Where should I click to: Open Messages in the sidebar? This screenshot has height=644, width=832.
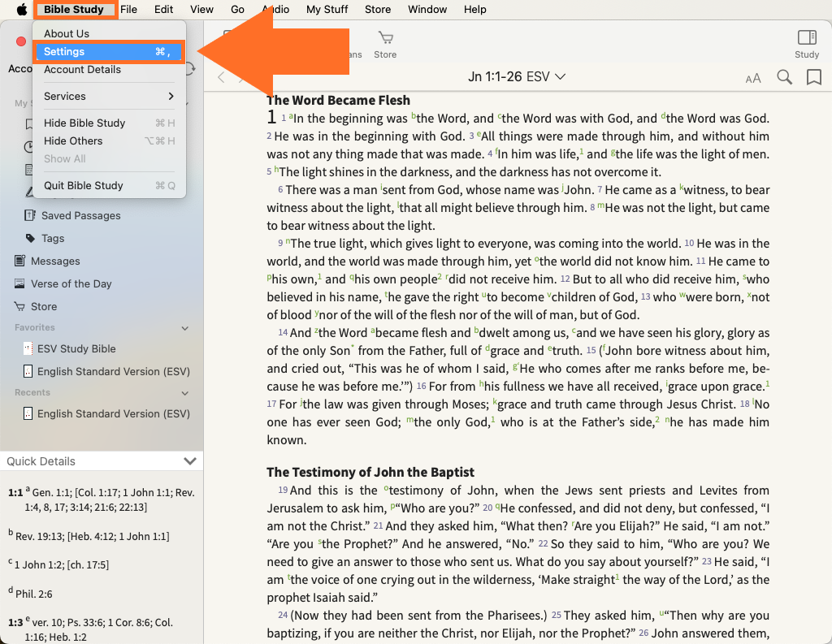55,261
